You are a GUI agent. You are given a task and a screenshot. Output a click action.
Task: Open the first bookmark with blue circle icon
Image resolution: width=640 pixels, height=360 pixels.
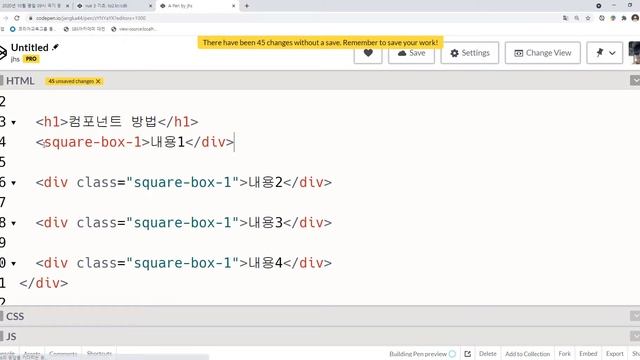(x=32, y=29)
